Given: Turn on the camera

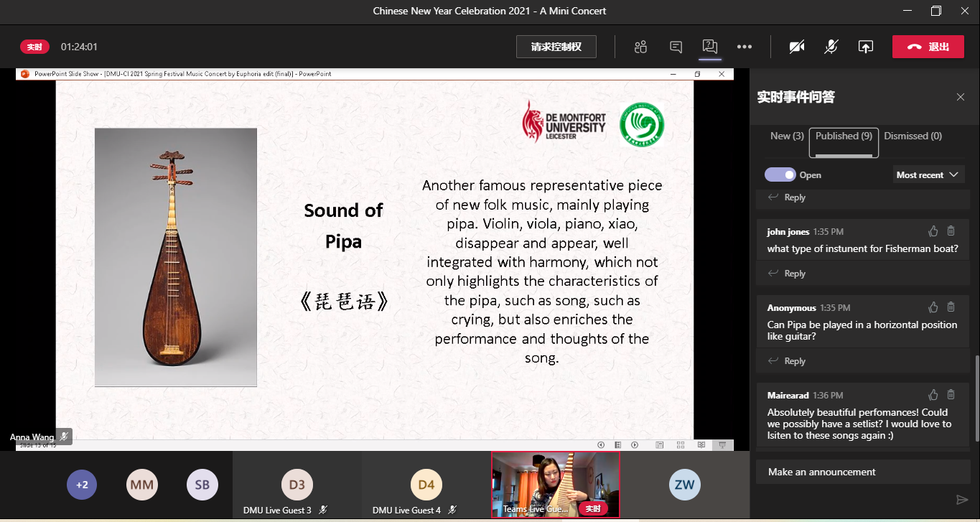Looking at the screenshot, I should pyautogui.click(x=797, y=47).
